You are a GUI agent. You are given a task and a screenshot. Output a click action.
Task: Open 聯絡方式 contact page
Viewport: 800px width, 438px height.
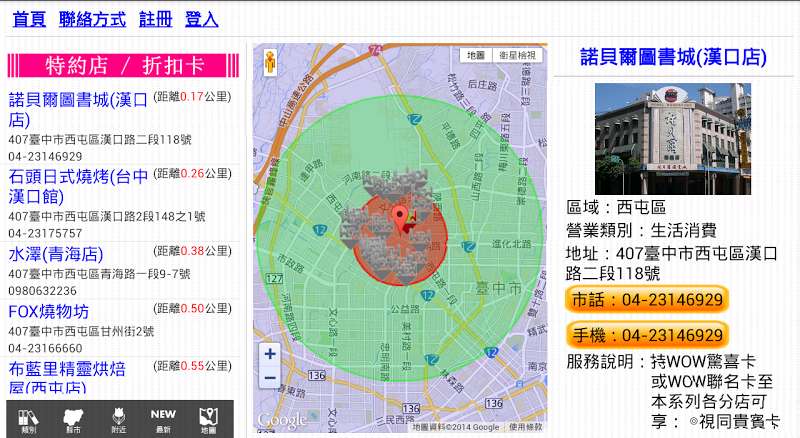pyautogui.click(x=92, y=19)
